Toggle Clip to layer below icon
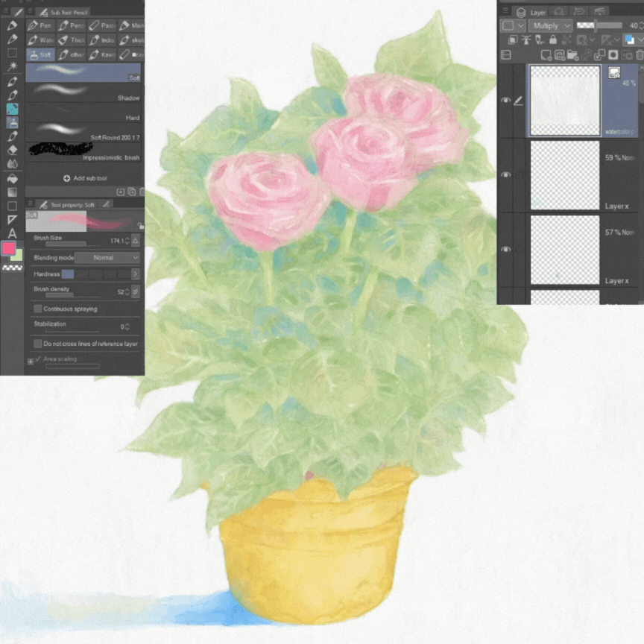The image size is (644, 644). (x=513, y=40)
